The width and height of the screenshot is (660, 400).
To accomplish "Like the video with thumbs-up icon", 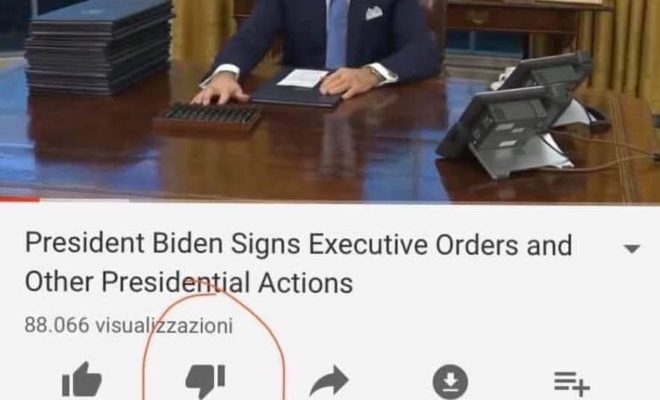I will pos(82,379).
